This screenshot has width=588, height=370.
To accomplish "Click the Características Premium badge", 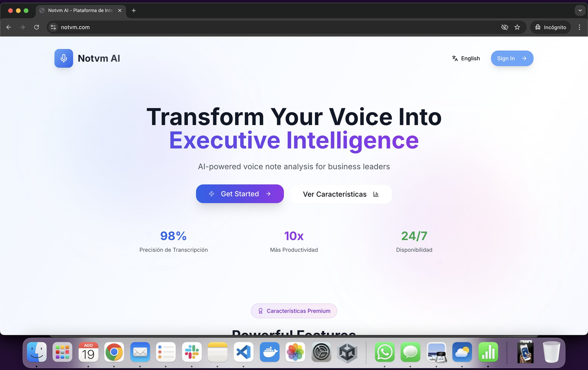I will click(294, 311).
